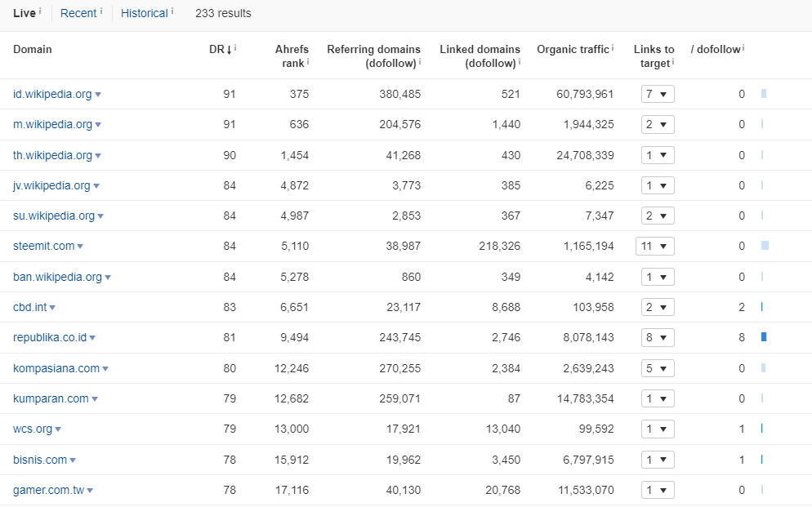Screen dimensions: 812x507
Task: Expand caret next to kompasiana.com
Action: coord(105,369)
